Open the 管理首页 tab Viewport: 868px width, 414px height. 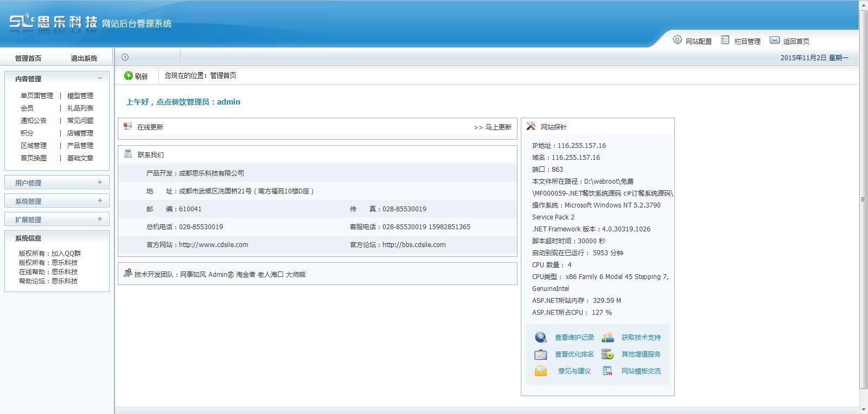pos(28,58)
